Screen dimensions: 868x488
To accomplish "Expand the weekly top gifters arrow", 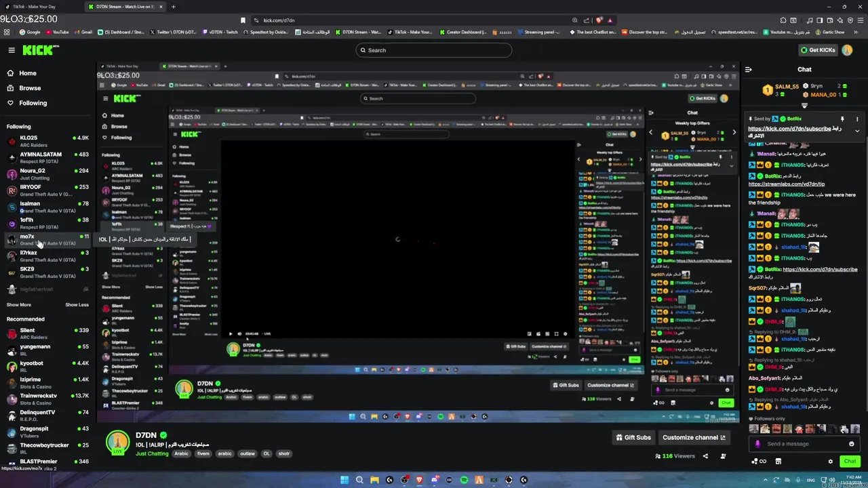I will pos(805,106).
